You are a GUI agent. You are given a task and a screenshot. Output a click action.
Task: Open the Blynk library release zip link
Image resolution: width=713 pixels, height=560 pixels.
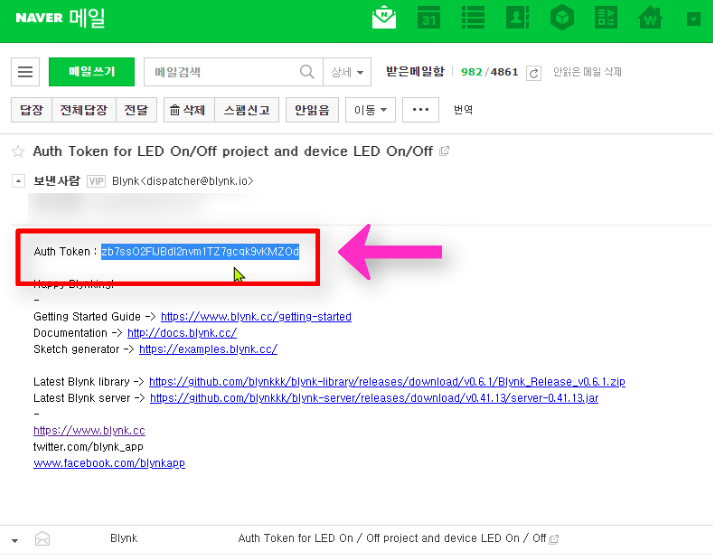click(387, 381)
